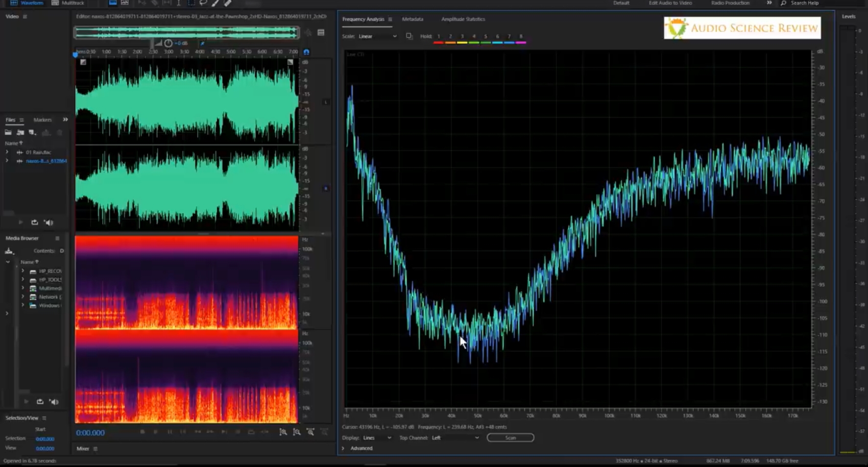The image size is (868, 467).
Task: Open the Top Channel Left dropdown
Action: pos(455,438)
